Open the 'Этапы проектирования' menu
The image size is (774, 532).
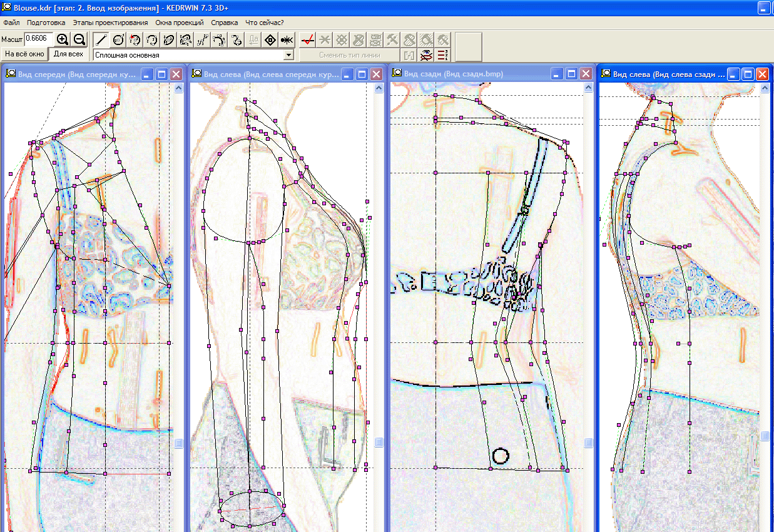click(x=110, y=22)
